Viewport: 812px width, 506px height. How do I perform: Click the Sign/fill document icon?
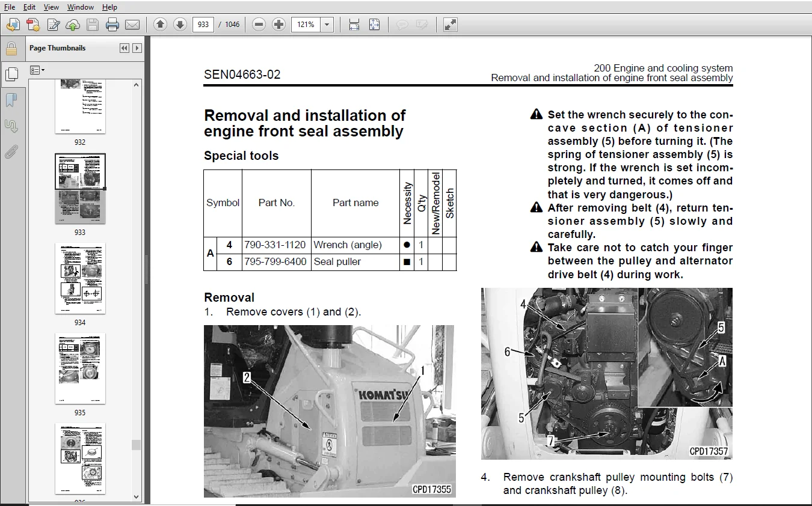53,25
